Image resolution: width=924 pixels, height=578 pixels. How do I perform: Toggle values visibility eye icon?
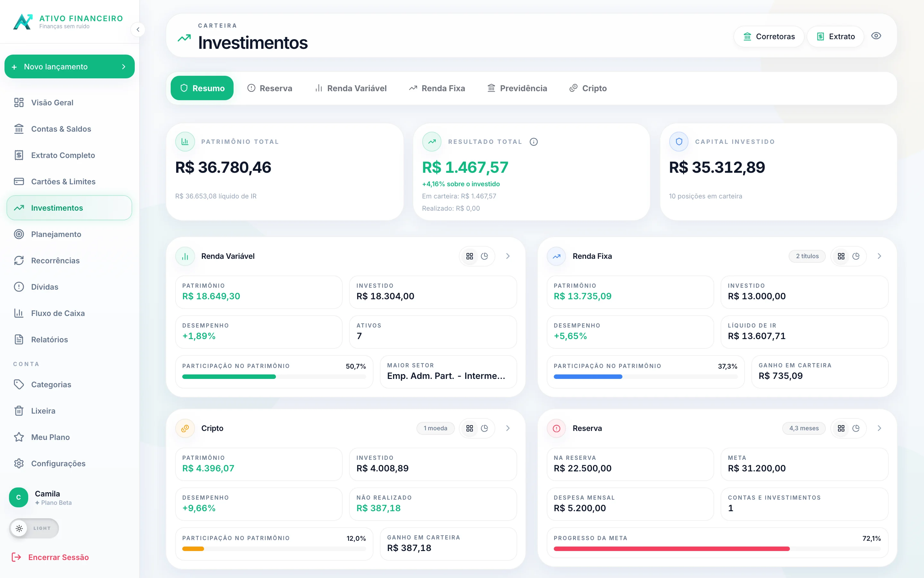click(x=876, y=36)
